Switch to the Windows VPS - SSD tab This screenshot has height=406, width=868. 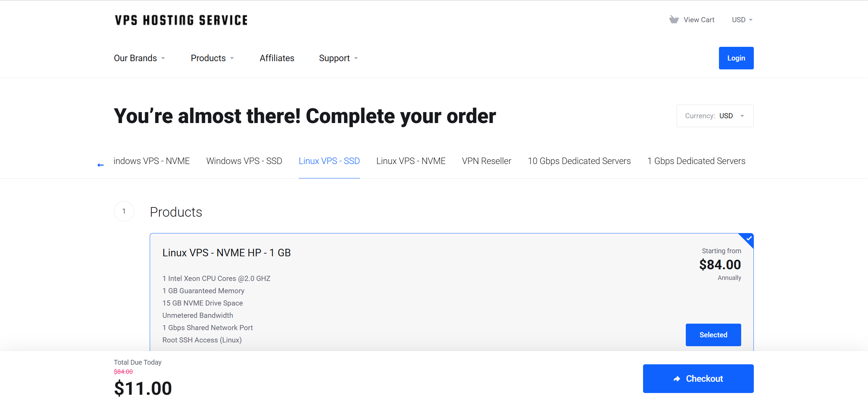click(244, 161)
